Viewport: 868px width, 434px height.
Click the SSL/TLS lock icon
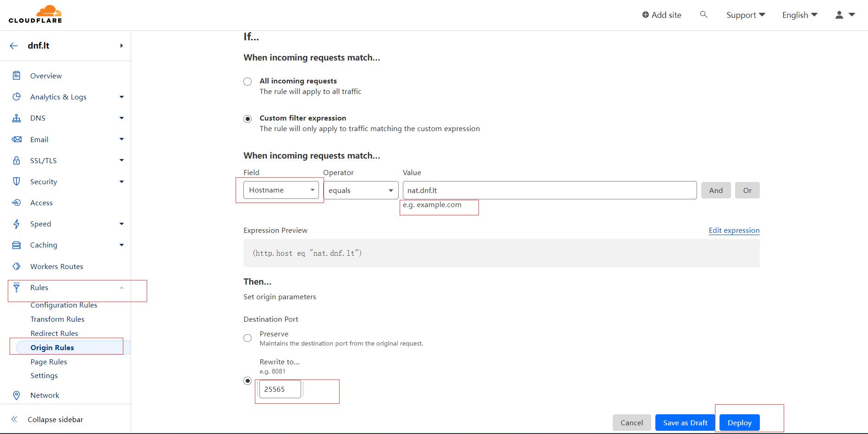(16, 160)
